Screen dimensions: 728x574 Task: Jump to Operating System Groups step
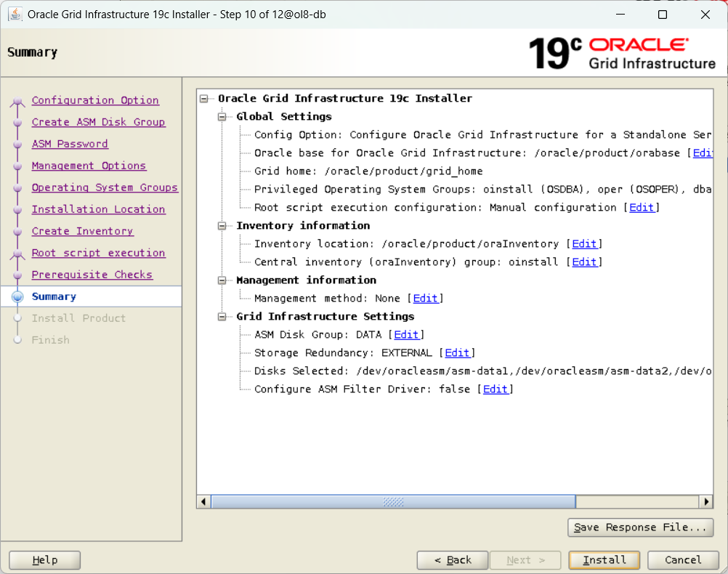coord(105,187)
